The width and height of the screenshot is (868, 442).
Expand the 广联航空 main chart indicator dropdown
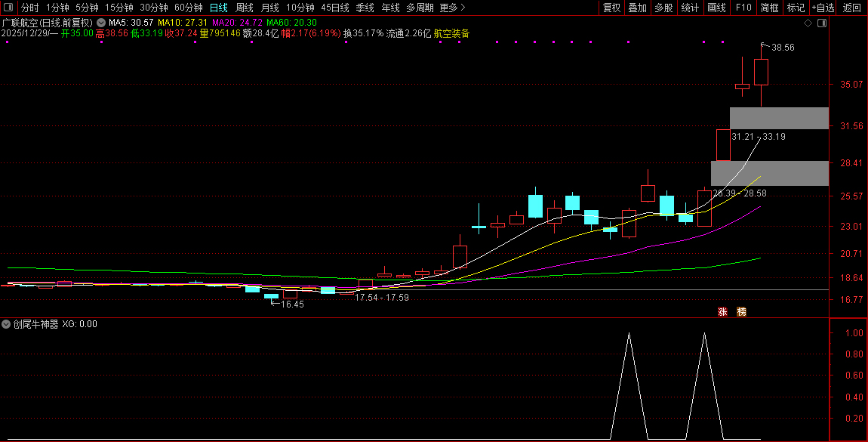(100, 23)
